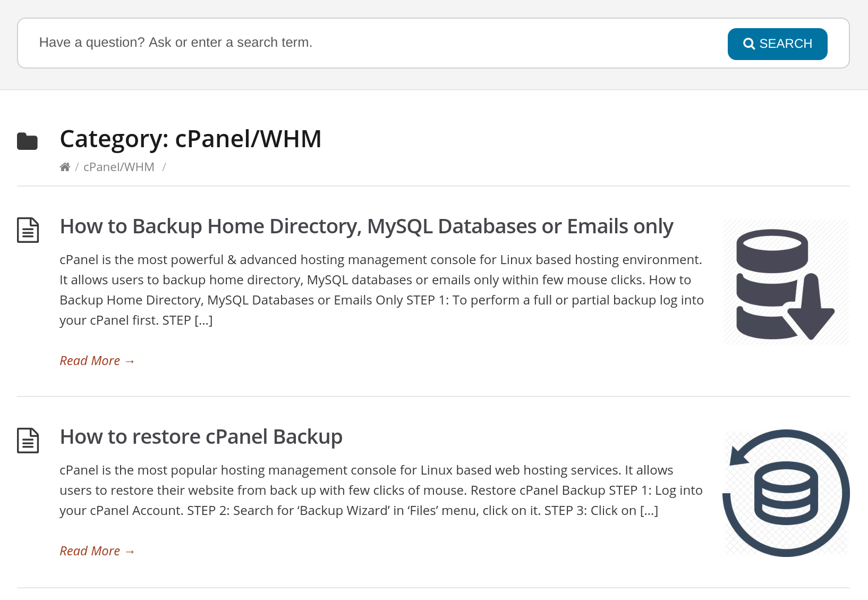
Task: Open 'How to Backup Home Directory' article title
Action: pyautogui.click(x=367, y=226)
